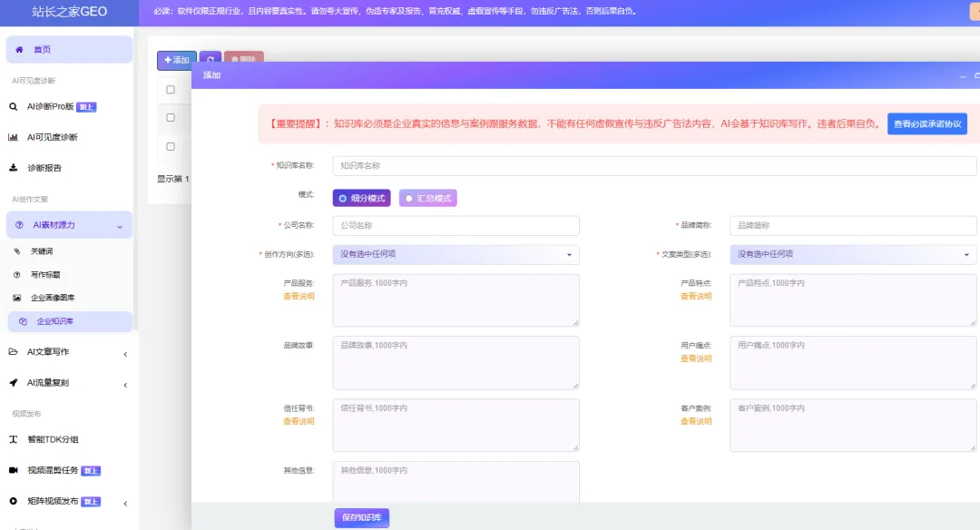Expand the AI流量复刻 submenu arrow

pos(125,385)
